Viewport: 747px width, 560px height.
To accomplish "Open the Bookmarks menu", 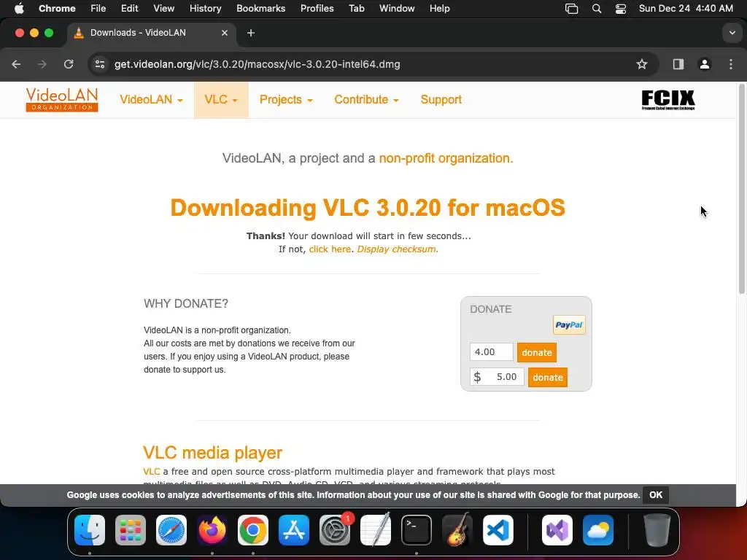I will click(260, 9).
